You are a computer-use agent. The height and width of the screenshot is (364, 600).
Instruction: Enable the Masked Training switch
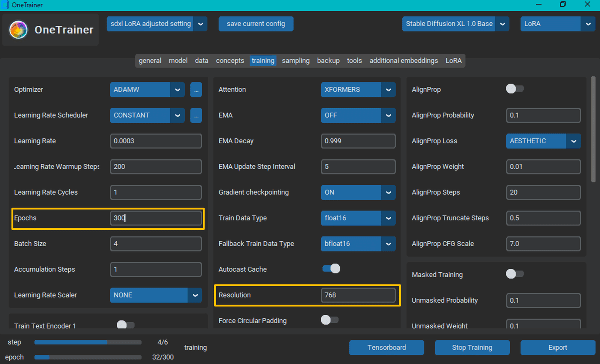pyautogui.click(x=515, y=274)
